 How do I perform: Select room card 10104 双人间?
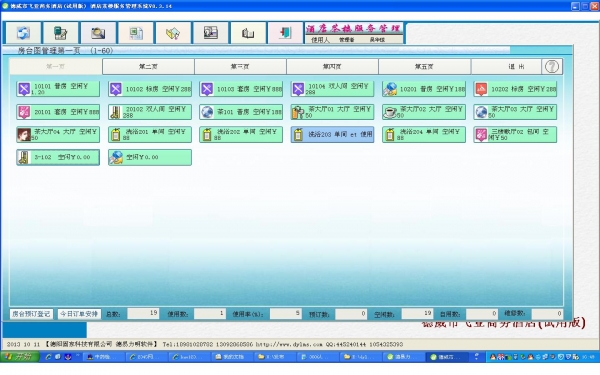[333, 89]
